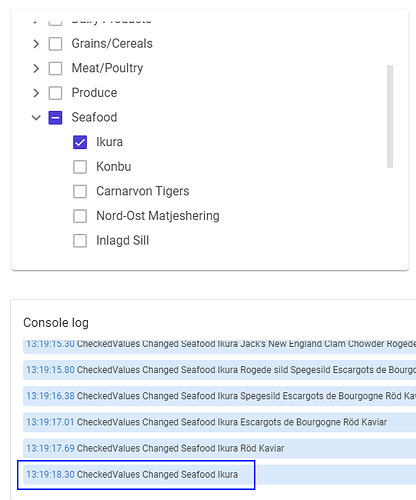
Task: Tick the Carnarvon Tigers checkbox
Action: pyautogui.click(x=80, y=192)
